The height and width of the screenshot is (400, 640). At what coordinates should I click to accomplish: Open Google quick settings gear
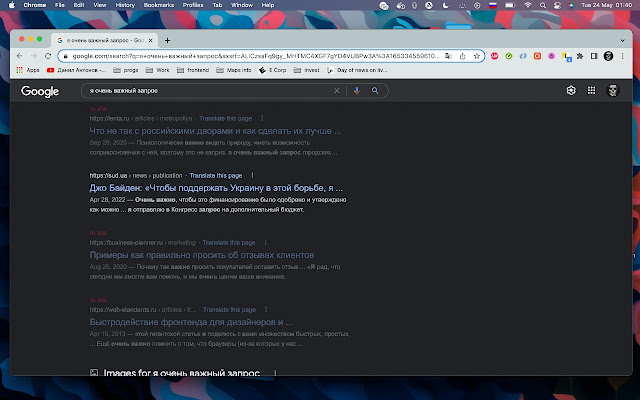(571, 90)
